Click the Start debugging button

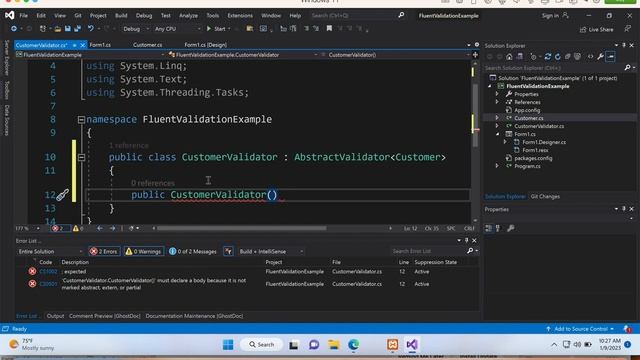pyautogui.click(x=217, y=29)
